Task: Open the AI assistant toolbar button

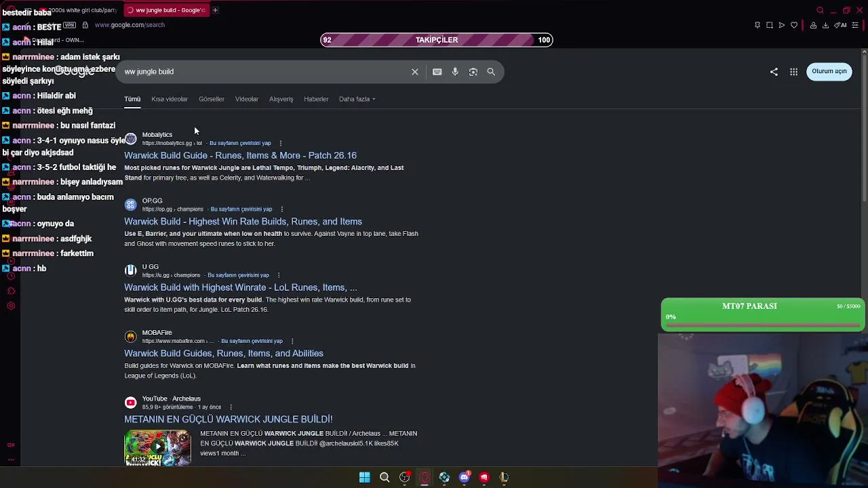Action: [x=841, y=25]
